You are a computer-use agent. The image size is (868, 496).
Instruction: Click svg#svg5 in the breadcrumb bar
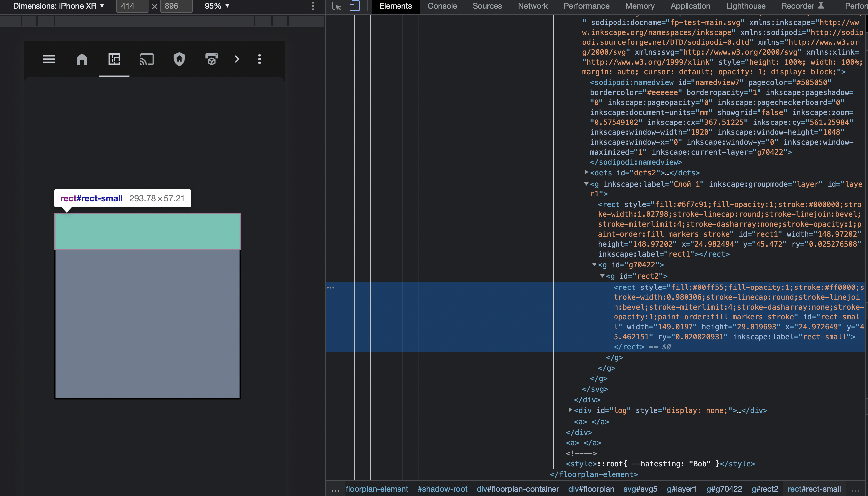640,489
